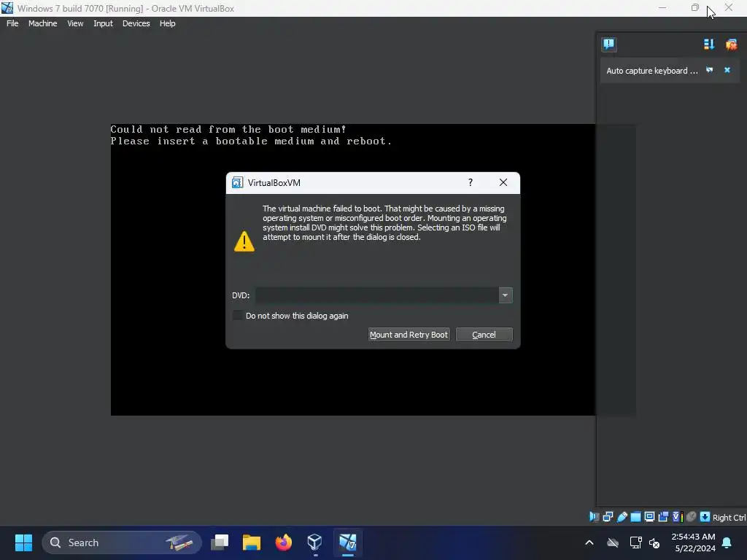Click the audio status bar indicator
The height and width of the screenshot is (560, 747).
click(594, 517)
